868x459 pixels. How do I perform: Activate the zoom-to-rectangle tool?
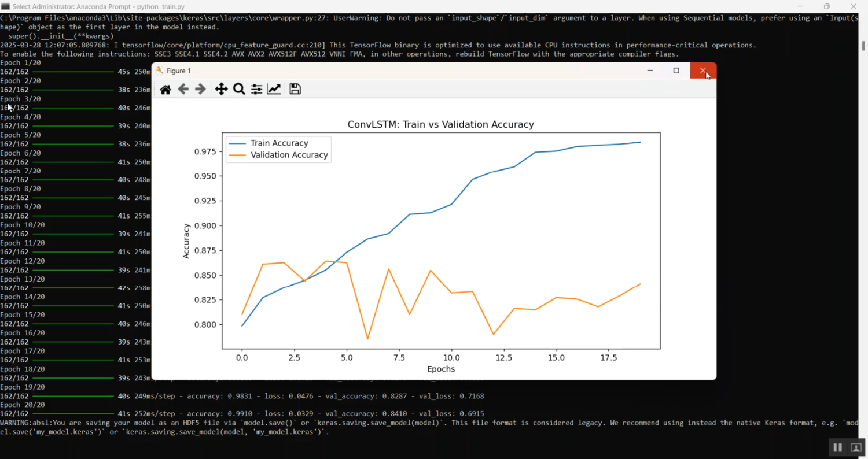[238, 89]
